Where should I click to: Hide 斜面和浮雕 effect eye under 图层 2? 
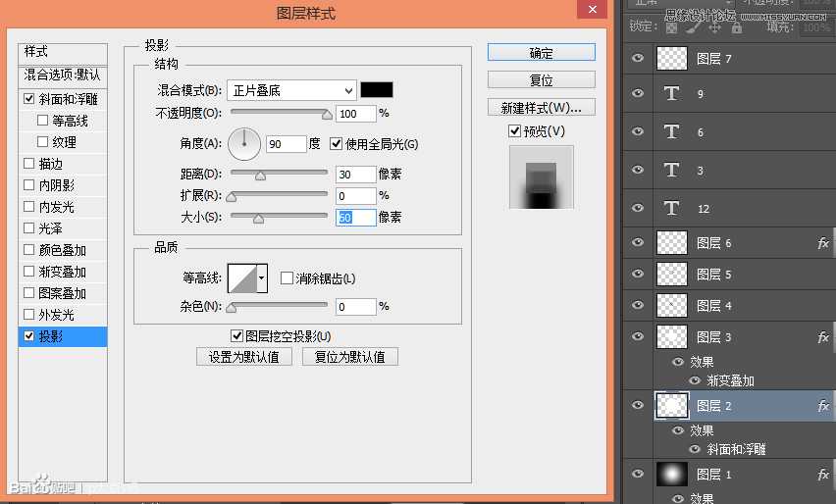(695, 449)
